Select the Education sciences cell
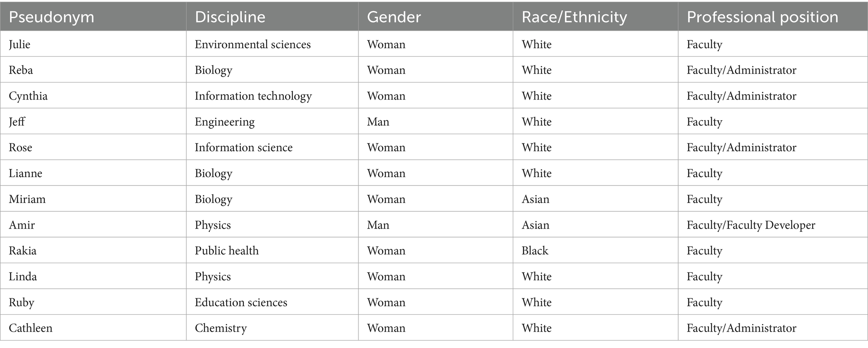 coord(272,302)
